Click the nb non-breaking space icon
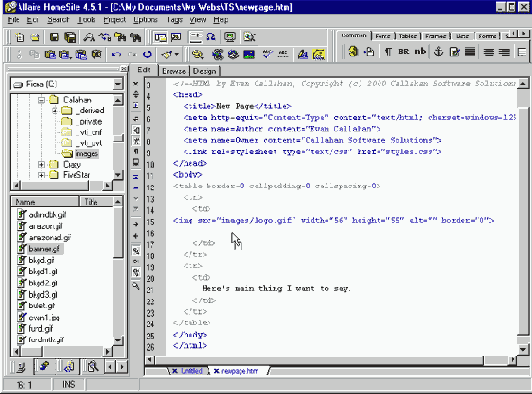Image resolution: width=532 pixels, height=394 pixels. pyautogui.click(x=420, y=52)
